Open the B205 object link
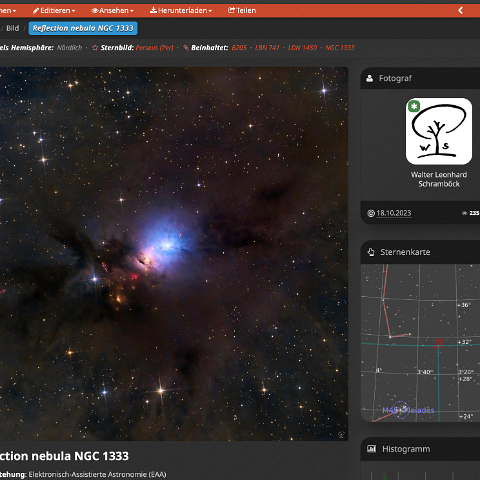480x480 pixels. click(239, 48)
